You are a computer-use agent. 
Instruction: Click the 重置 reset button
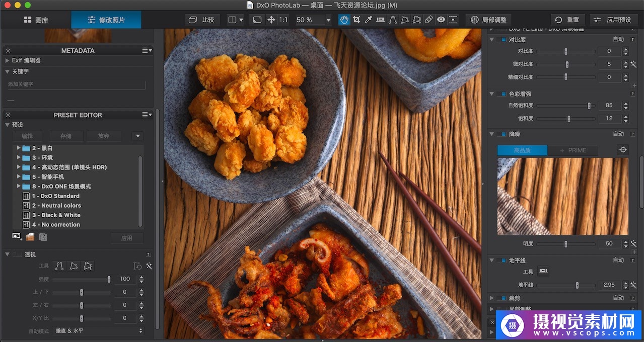(x=567, y=20)
